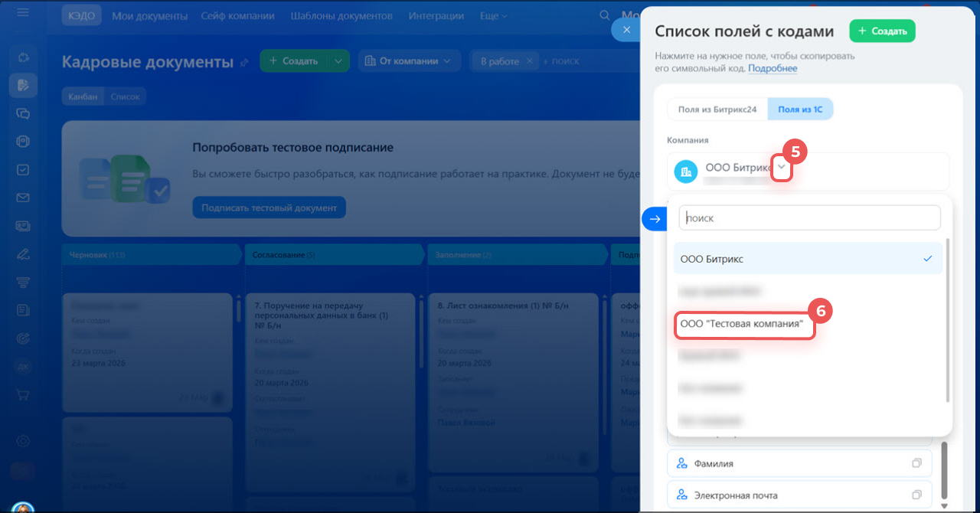Click the copy icon next to Электронная почта

pyautogui.click(x=916, y=494)
